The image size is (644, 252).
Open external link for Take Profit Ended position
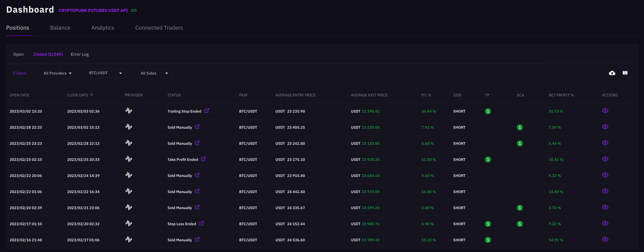click(203, 159)
